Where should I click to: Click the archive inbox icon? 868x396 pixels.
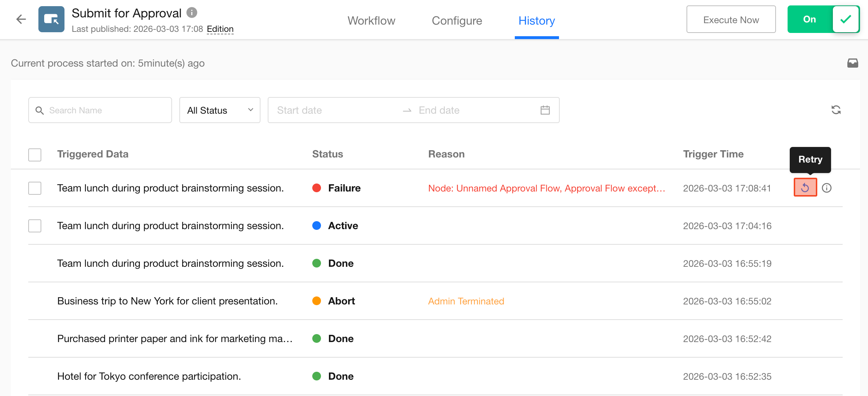pyautogui.click(x=852, y=63)
